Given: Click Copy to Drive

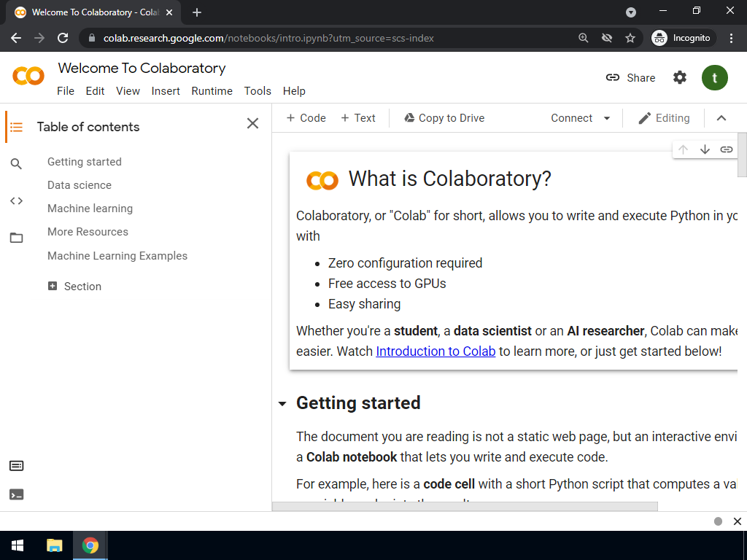Looking at the screenshot, I should click(x=444, y=118).
